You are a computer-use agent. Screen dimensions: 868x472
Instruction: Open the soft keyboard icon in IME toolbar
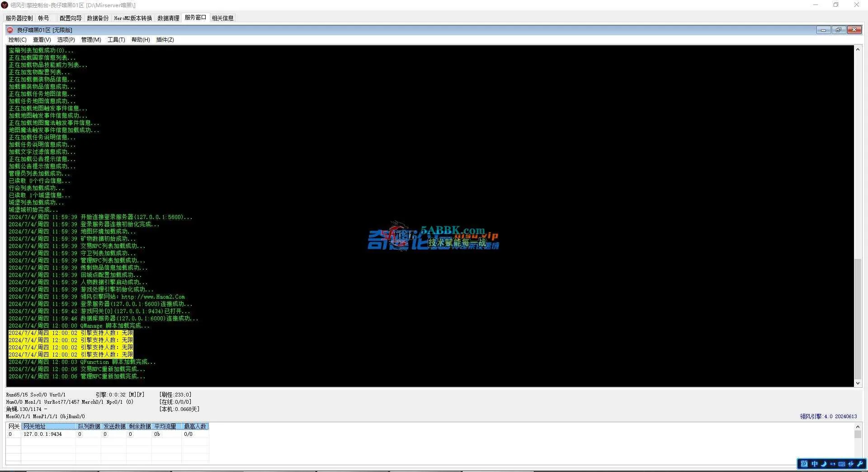pyautogui.click(x=842, y=464)
